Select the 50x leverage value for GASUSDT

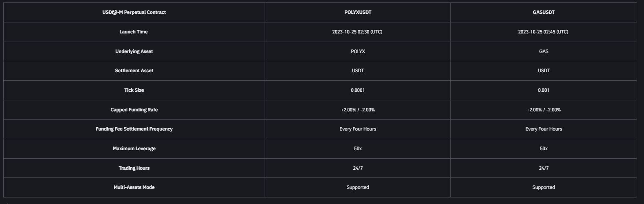544,149
